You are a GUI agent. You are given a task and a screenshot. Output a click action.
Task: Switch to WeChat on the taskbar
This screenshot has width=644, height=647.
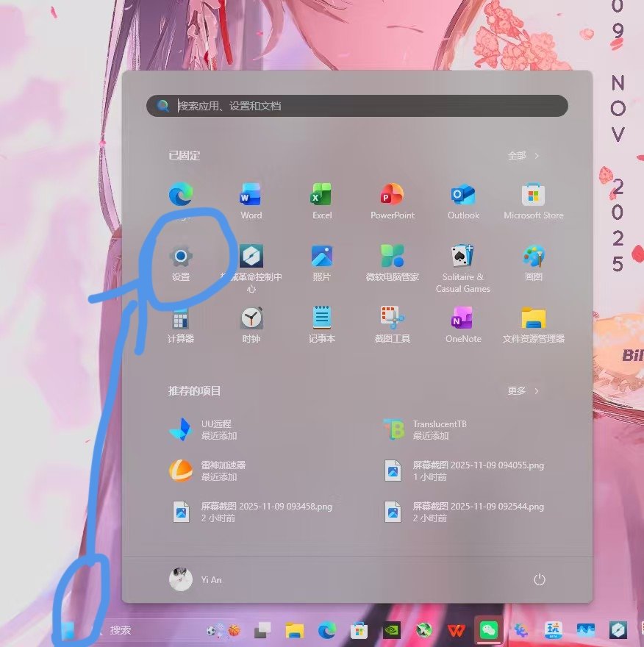[x=488, y=631]
